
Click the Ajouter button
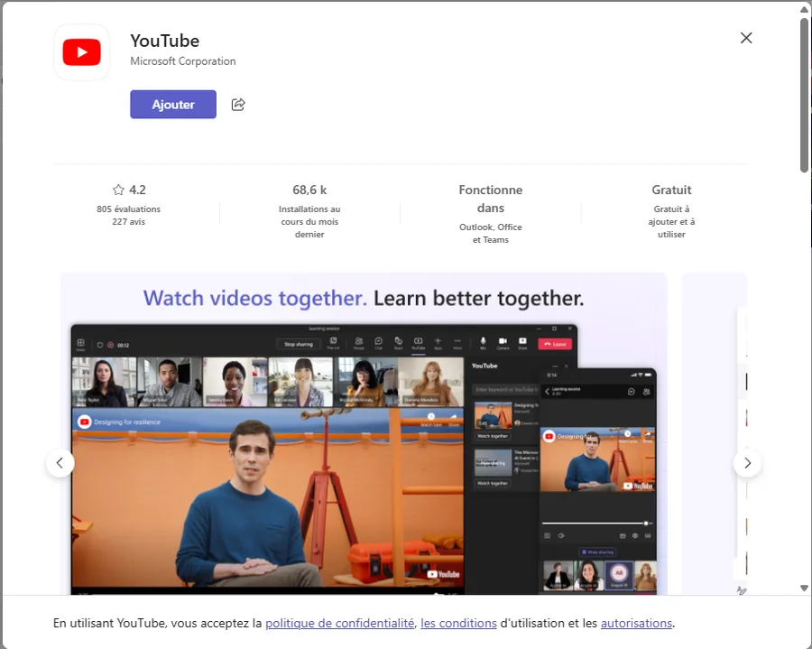pyautogui.click(x=173, y=104)
